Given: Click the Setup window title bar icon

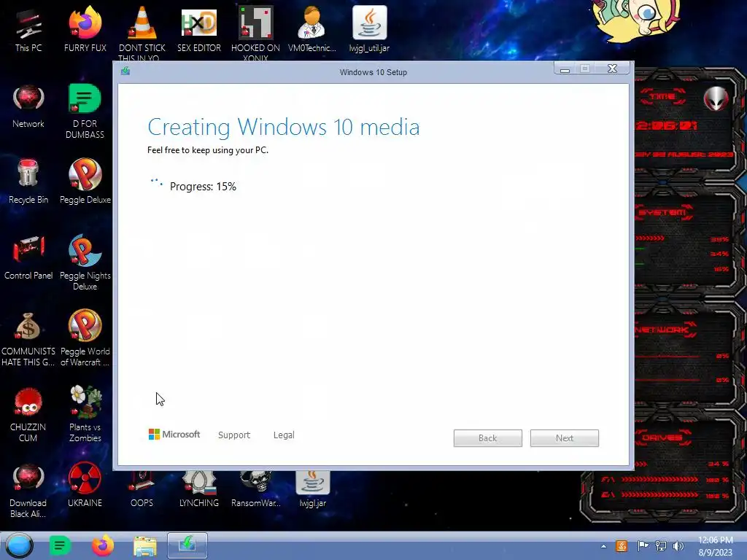Looking at the screenshot, I should click(125, 71).
